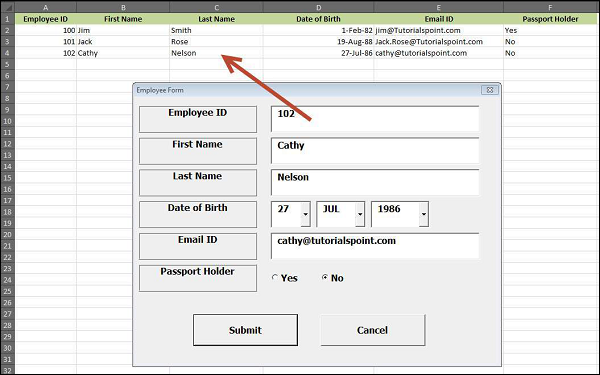Click the select-all corner of the sheet

tap(7, 7)
